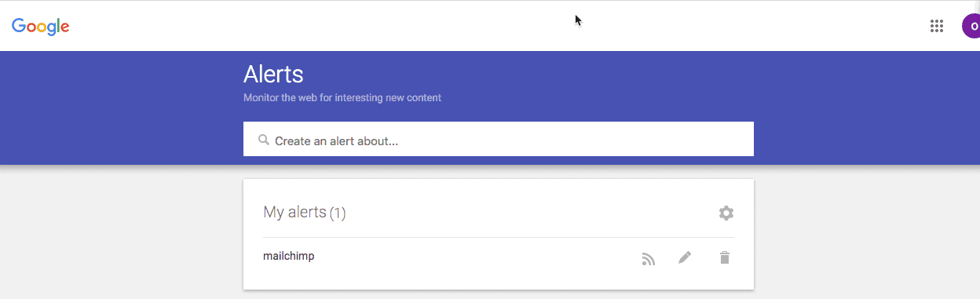This screenshot has width=980, height=299.
Task: Open alert settings gear icon
Action: tap(726, 213)
